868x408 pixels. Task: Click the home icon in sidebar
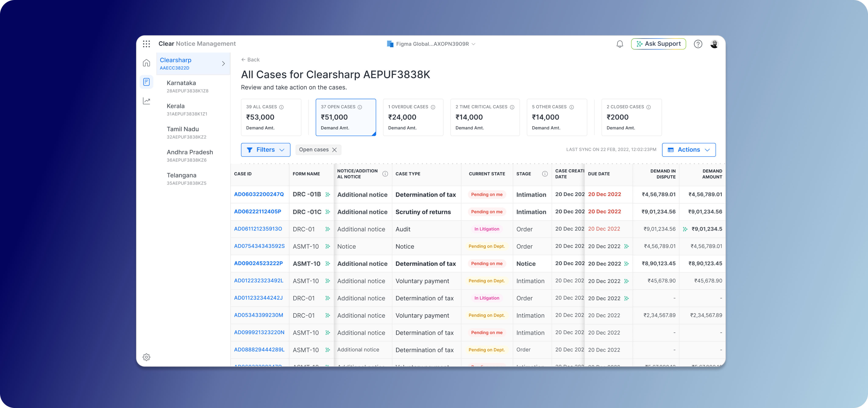click(x=146, y=63)
